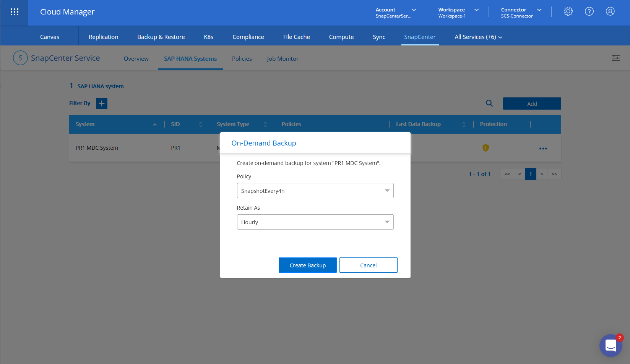Screen dimensions: 630x364
Task: Open the three-dot actions menu for PR1
Action: [543, 148]
